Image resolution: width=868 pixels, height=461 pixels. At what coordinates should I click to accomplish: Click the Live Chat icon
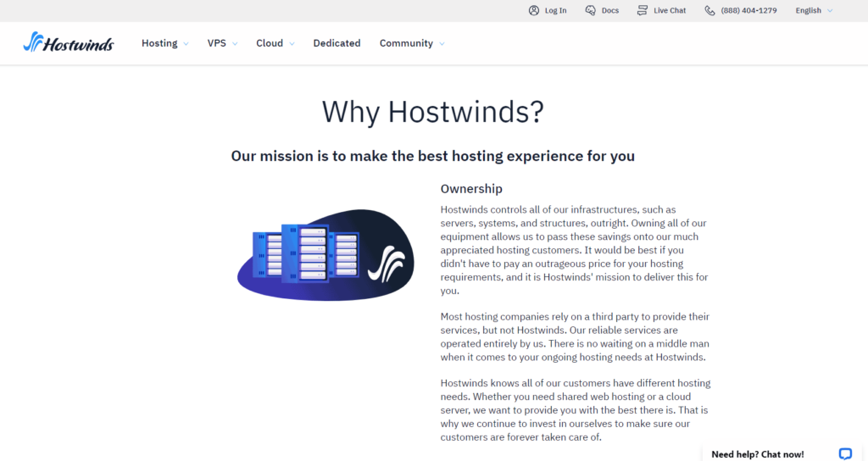coord(643,10)
